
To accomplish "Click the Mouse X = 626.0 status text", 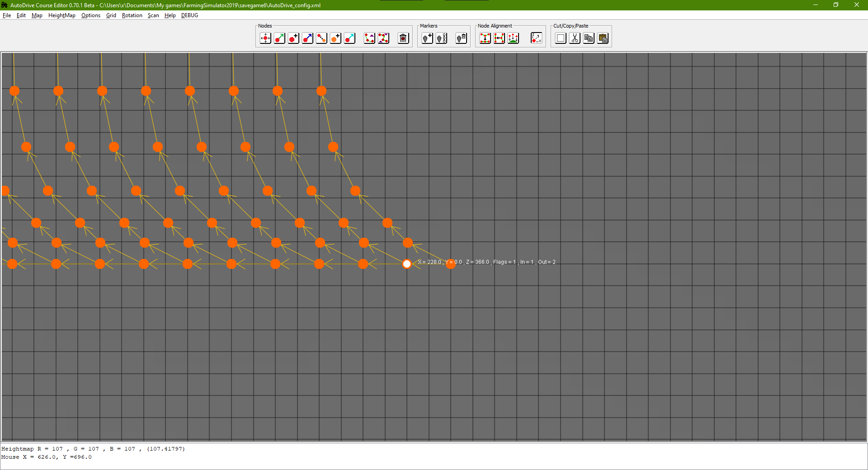I will (46, 457).
